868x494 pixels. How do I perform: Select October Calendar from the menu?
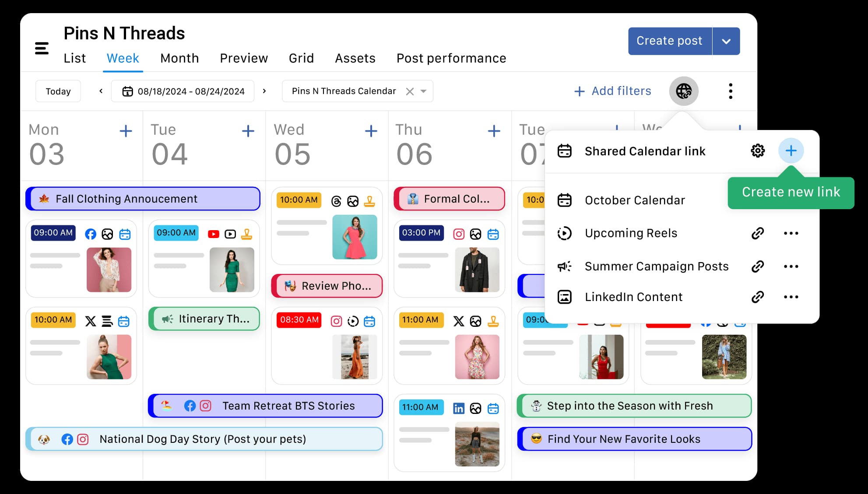click(x=634, y=200)
